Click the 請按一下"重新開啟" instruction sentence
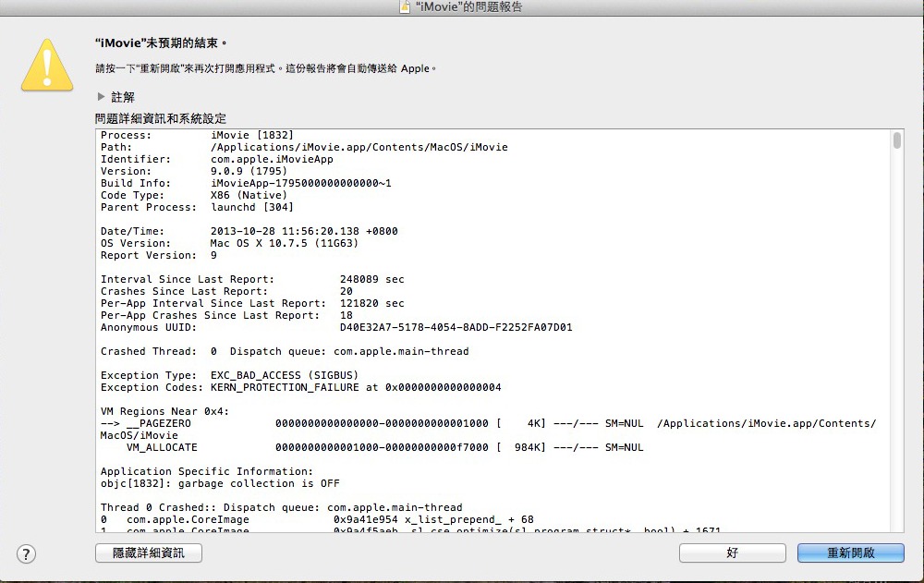The image size is (924, 583). coord(266,68)
